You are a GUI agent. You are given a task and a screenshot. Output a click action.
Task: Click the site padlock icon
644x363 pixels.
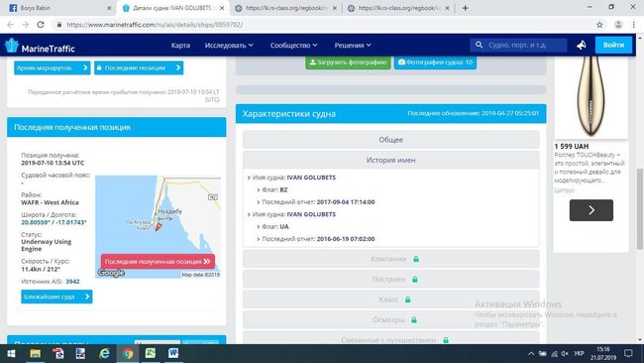pos(59,25)
